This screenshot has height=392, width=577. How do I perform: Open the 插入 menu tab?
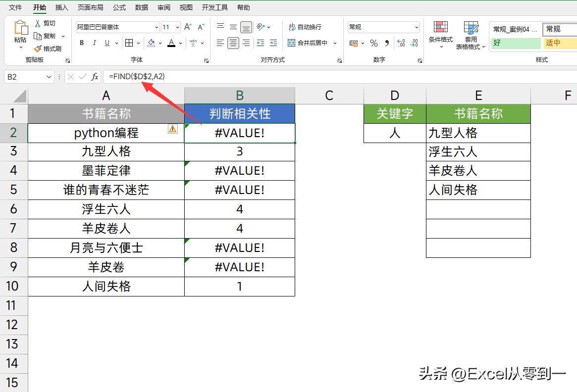coord(61,7)
